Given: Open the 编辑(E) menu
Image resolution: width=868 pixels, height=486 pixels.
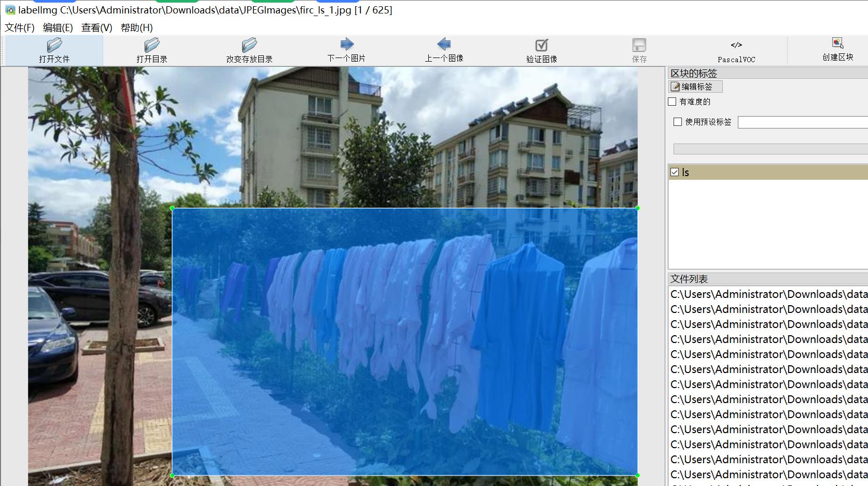Looking at the screenshot, I should tap(58, 27).
